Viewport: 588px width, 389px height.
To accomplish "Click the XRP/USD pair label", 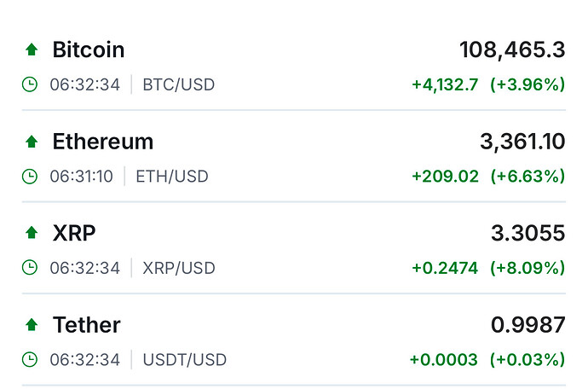I will [179, 268].
